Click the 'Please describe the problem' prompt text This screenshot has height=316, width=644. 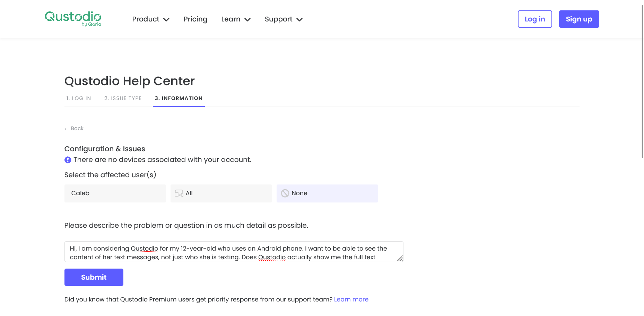(186, 225)
